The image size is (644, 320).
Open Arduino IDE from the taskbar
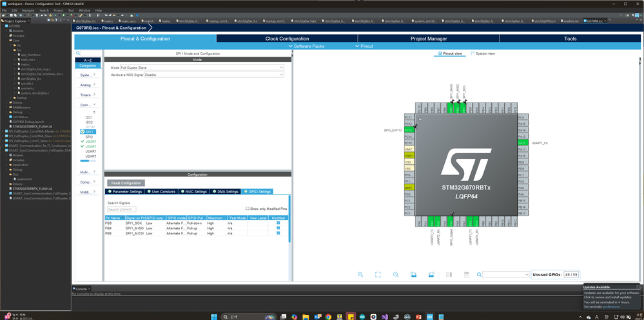362,317
